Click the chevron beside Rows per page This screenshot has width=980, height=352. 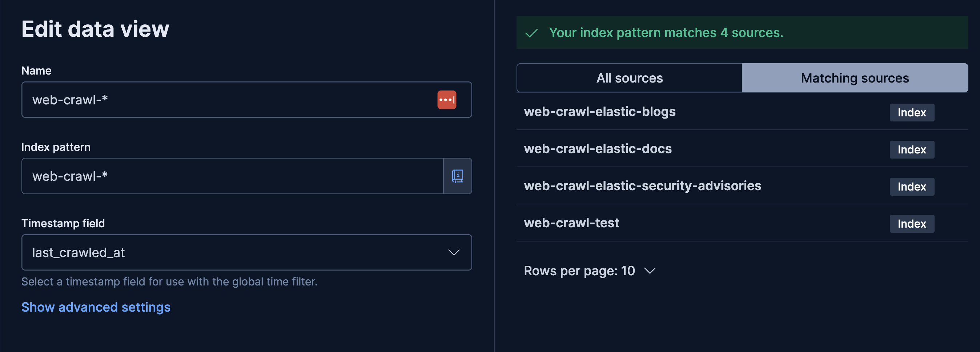coord(650,271)
